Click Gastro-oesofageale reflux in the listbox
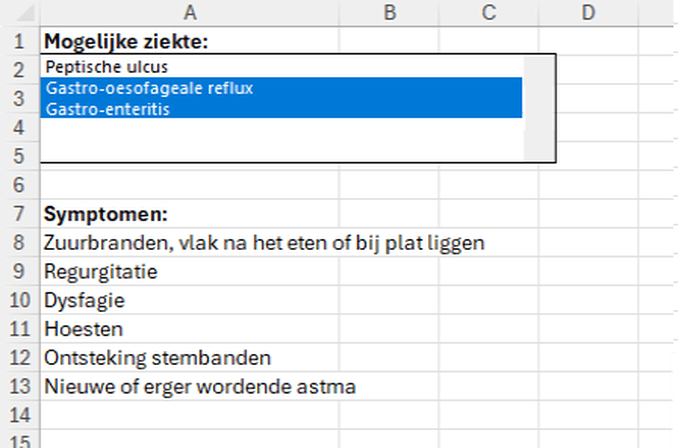Image resolution: width=678 pixels, height=448 pixels. tap(149, 88)
